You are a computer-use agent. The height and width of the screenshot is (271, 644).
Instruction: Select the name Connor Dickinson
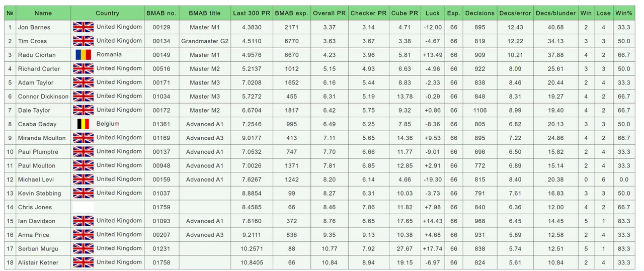tap(43, 97)
